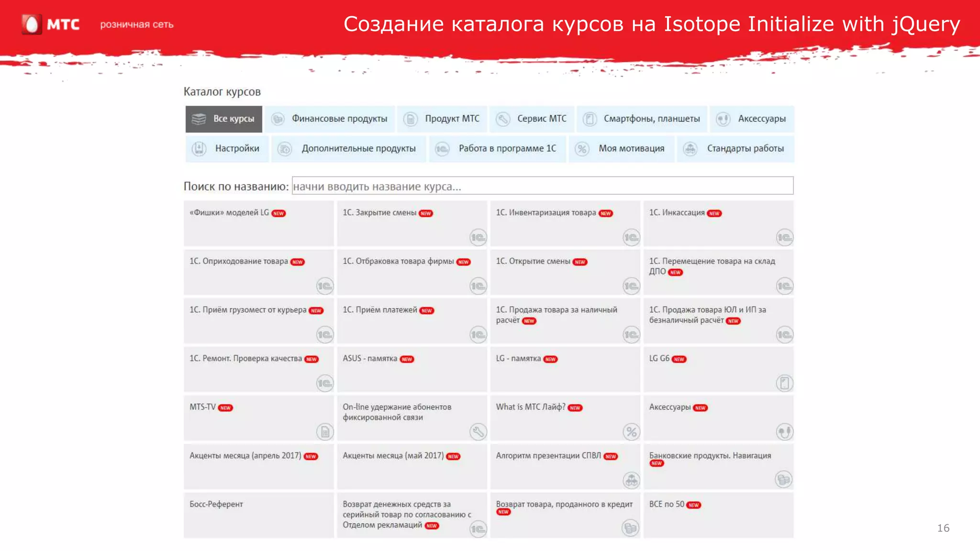Click document icon on MTS-TV card
This screenshot has height=551, width=980.
(325, 432)
